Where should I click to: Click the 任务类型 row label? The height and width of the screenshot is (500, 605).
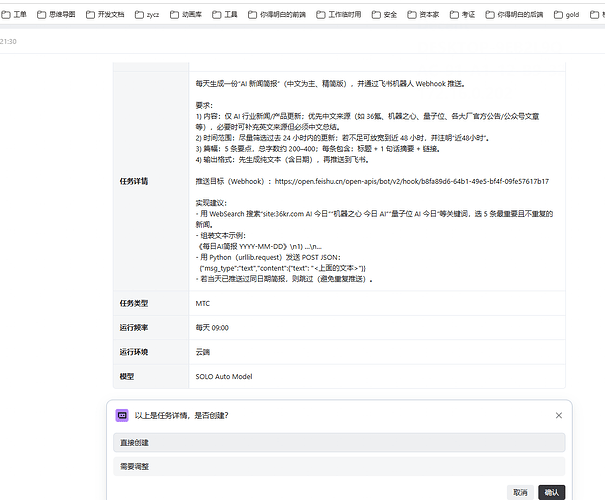[x=134, y=303]
